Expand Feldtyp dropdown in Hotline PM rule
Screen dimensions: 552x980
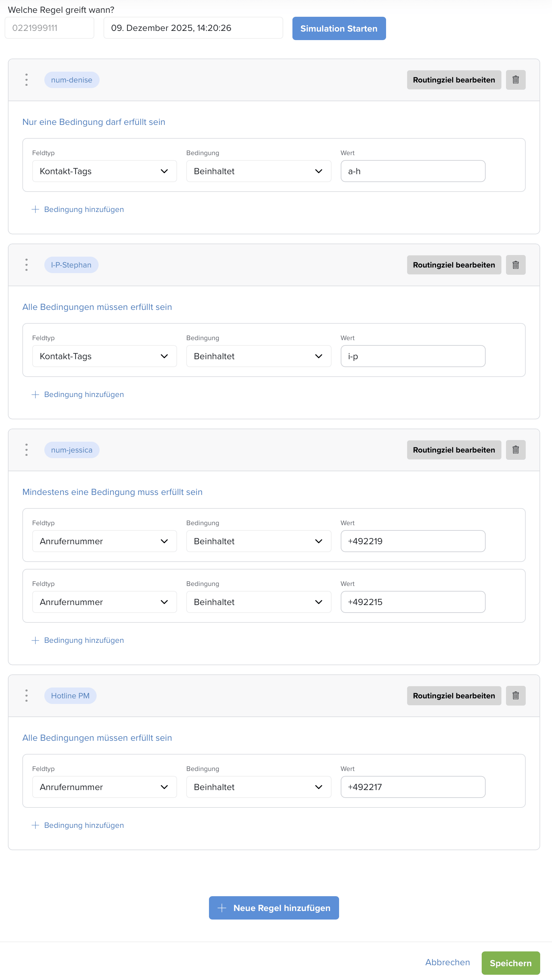pyautogui.click(x=104, y=787)
